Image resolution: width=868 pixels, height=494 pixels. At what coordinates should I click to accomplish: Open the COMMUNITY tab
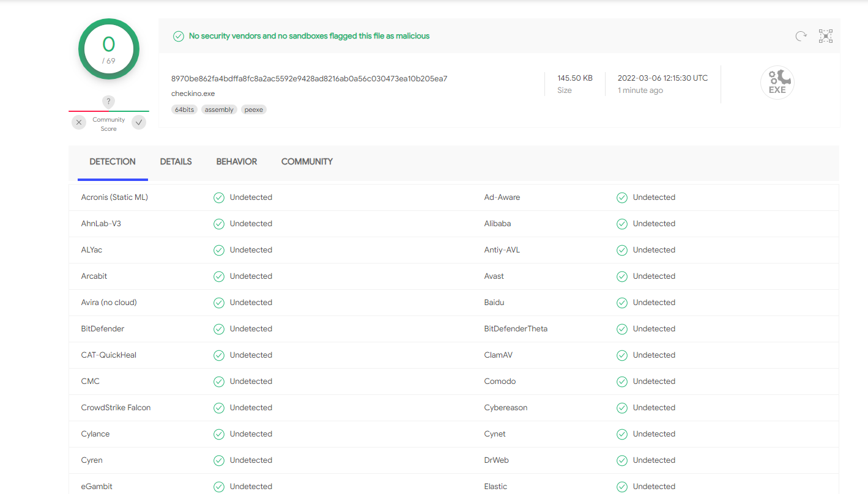(x=307, y=162)
